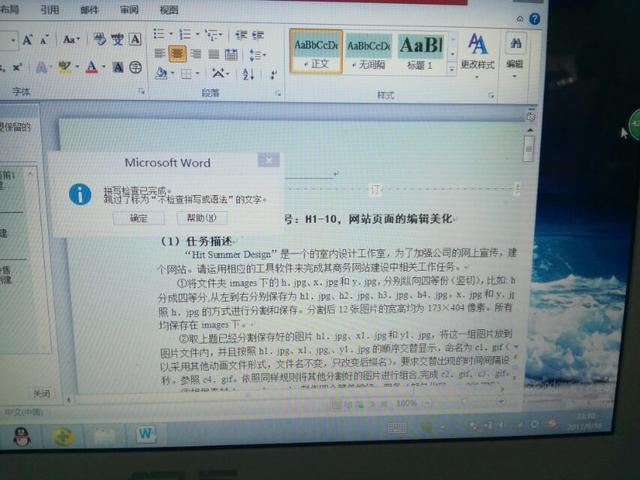Switch to the 审阅 (Review) tab

(129, 9)
